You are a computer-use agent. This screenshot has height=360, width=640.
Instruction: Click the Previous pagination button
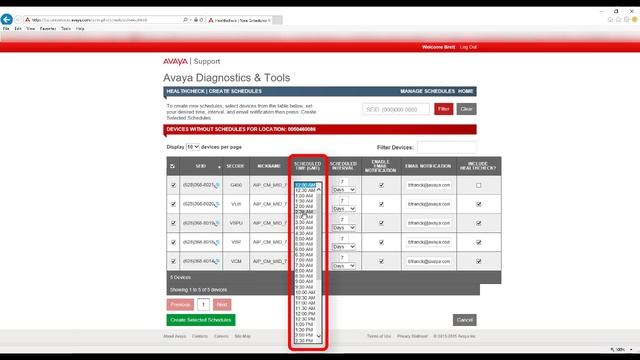(x=180, y=304)
